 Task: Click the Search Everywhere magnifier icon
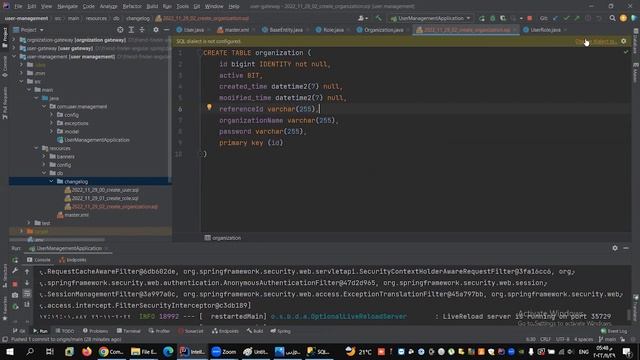(x=612, y=18)
